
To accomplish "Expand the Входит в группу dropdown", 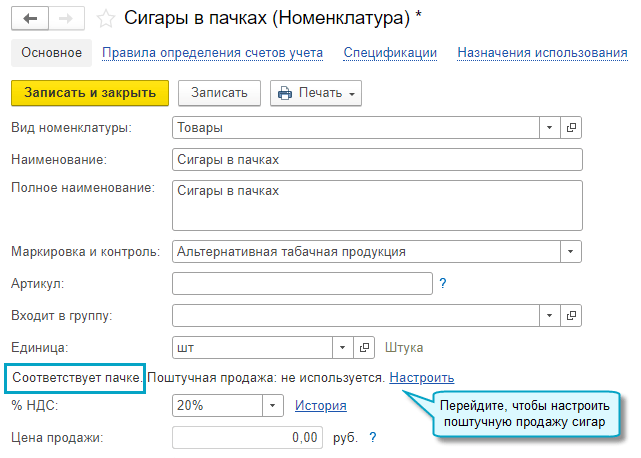I will point(549,316).
